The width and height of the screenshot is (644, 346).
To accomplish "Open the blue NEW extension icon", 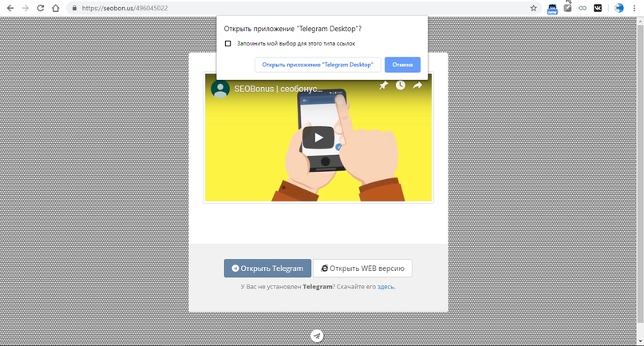I will 552,9.
